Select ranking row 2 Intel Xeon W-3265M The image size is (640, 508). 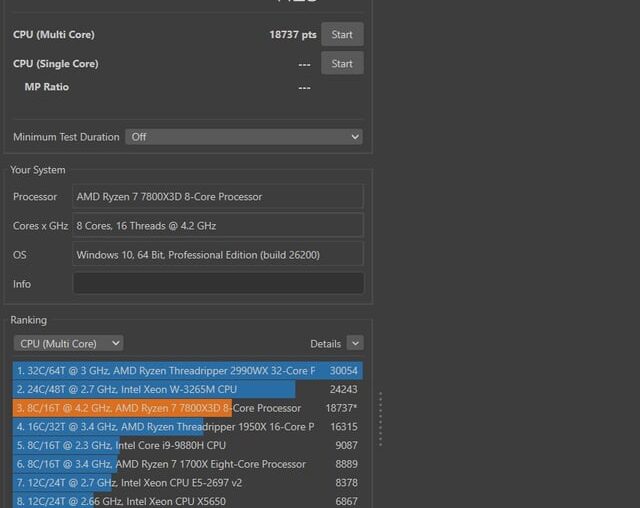[187, 389]
